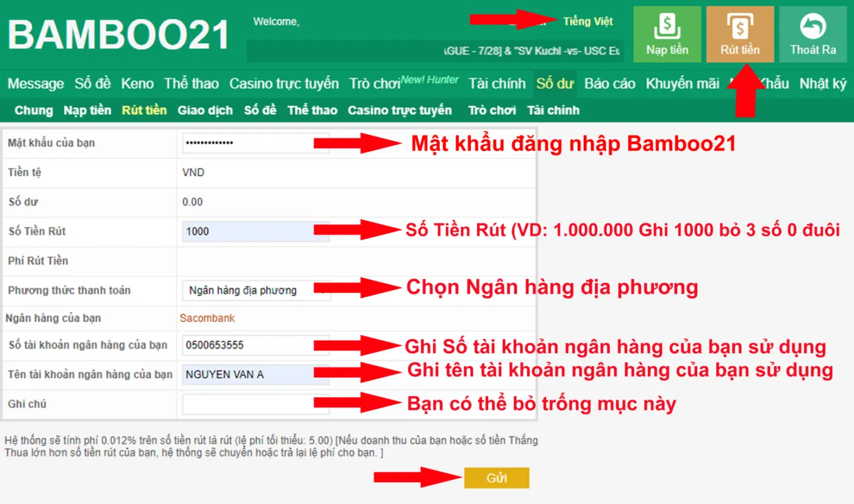Viewport: 854px width, 504px height.
Task: Click the Thoát Ra logout icon
Action: click(x=813, y=34)
